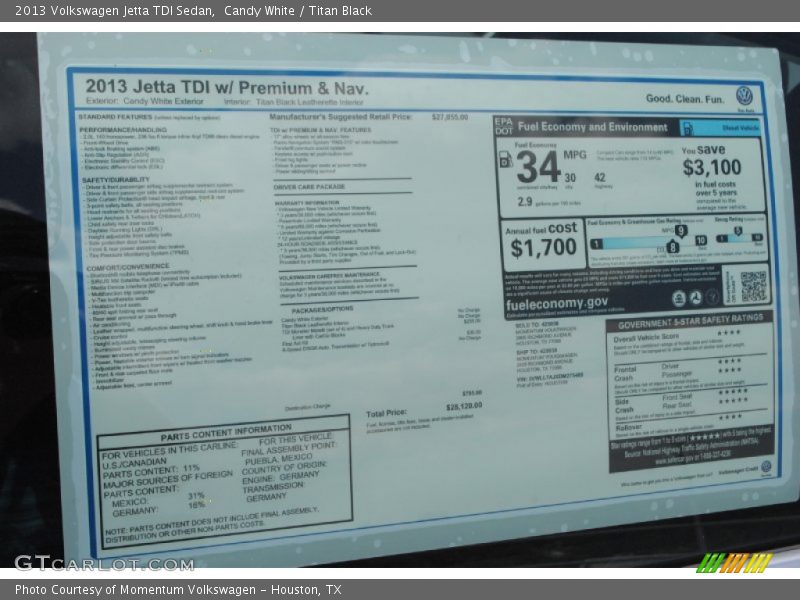Click 'DRIVER CARE PACKAGE' heading
Screen dimensions: 800x600
(309, 187)
